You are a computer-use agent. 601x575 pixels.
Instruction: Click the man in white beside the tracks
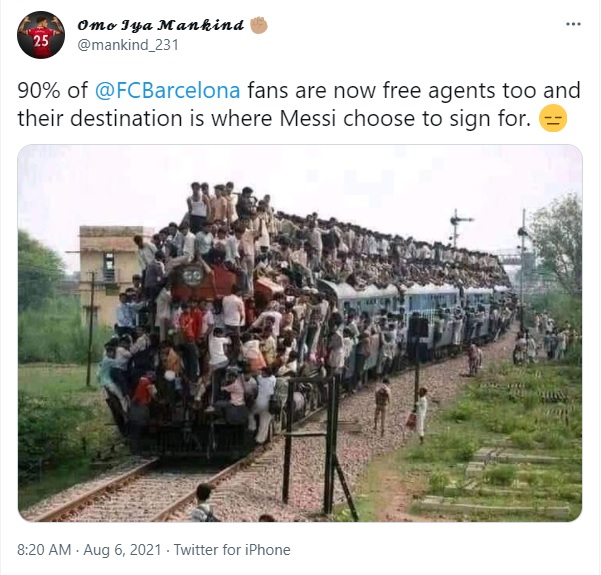coord(421,414)
